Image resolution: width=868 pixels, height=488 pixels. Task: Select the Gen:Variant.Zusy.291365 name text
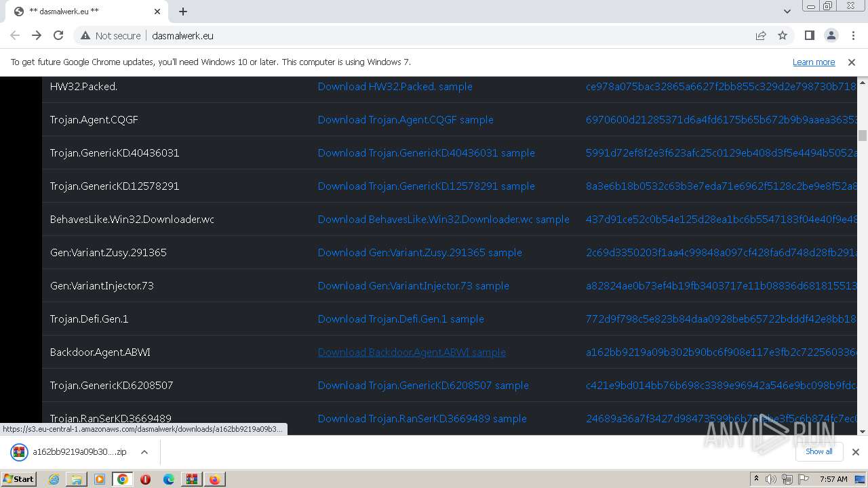[x=108, y=252]
